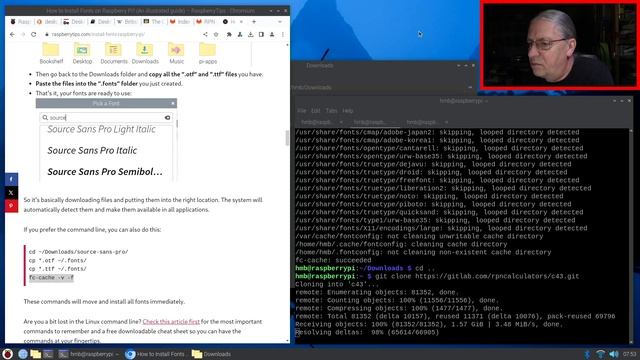Switch to hmb@raspberrypi terminal taskbar entry
The image size is (640, 360).
88,354
